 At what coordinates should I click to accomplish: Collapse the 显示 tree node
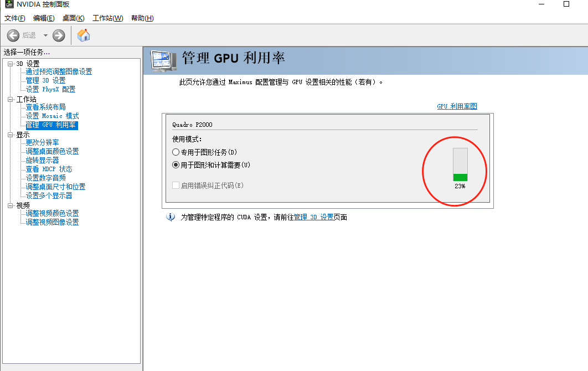point(10,135)
